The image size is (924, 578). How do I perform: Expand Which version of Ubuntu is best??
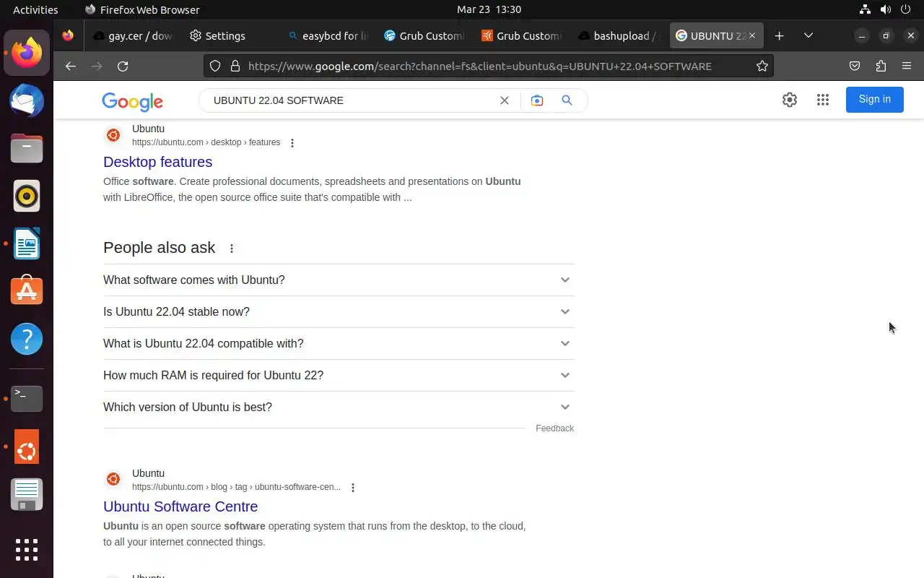339,407
